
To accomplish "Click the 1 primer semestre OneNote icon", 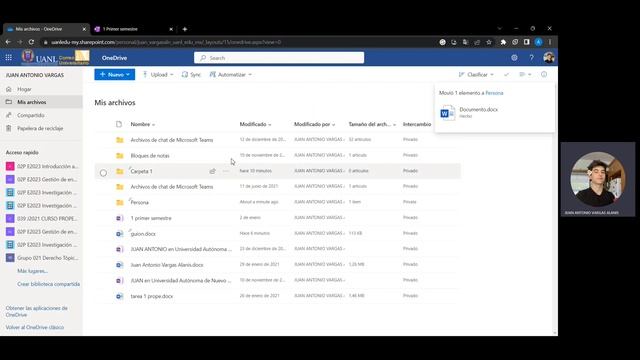I will pyautogui.click(x=120, y=218).
